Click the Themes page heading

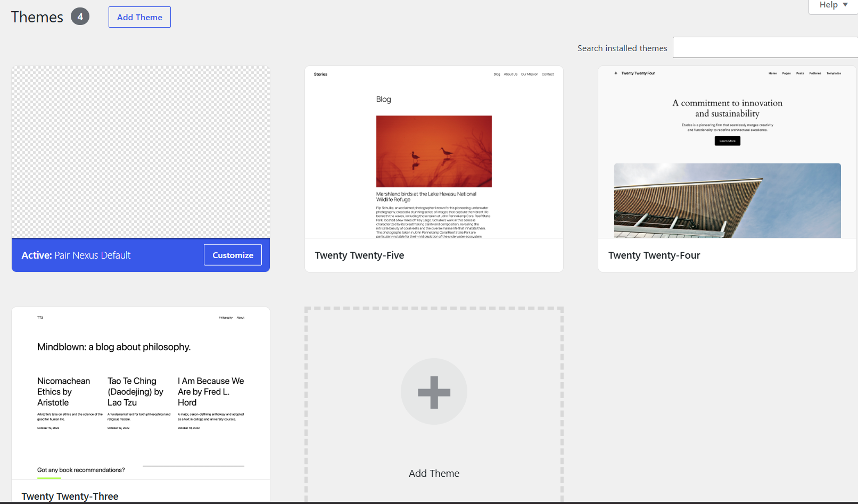(x=37, y=17)
